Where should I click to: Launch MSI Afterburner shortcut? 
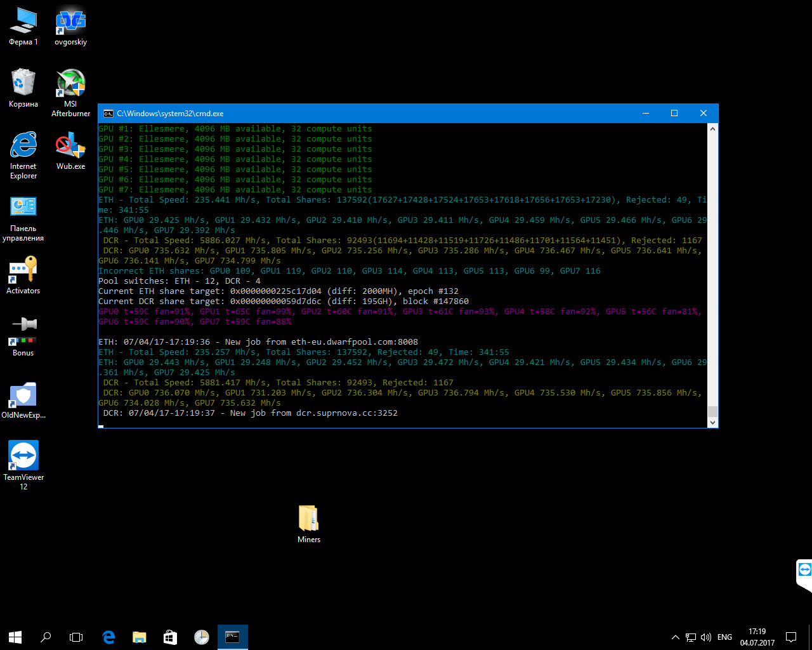[70, 83]
